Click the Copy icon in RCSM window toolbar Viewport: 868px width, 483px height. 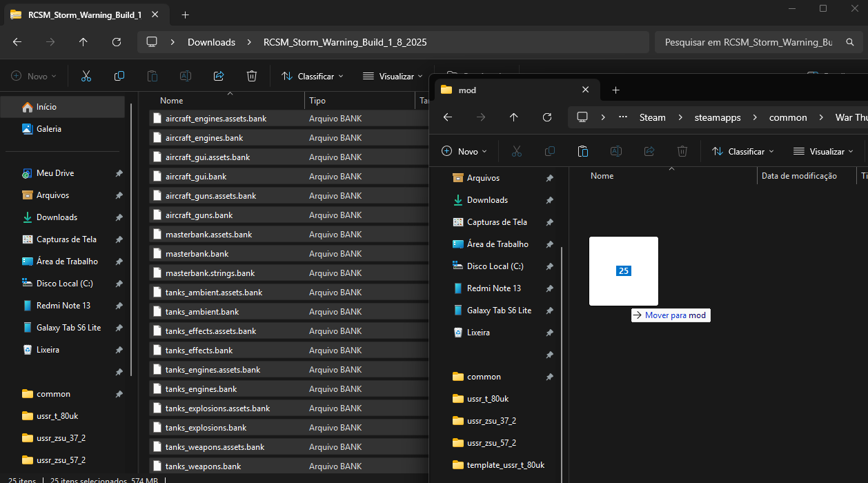point(119,76)
